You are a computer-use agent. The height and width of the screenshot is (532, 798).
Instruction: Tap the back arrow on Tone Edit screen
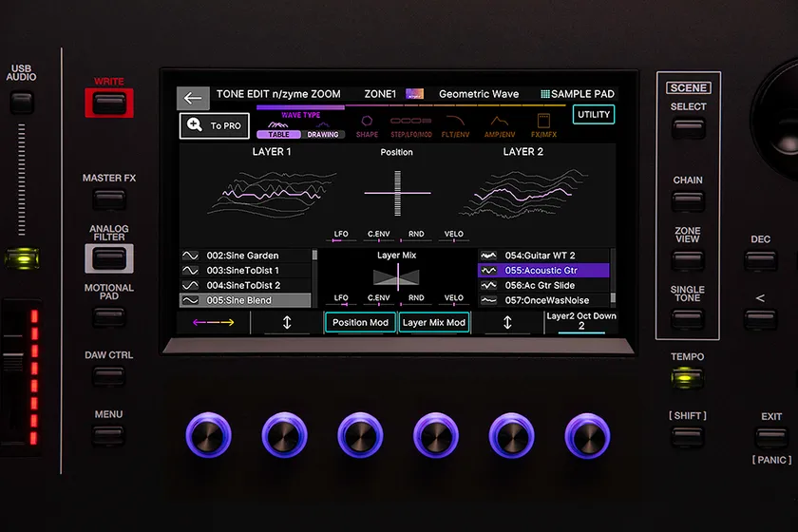(x=193, y=98)
